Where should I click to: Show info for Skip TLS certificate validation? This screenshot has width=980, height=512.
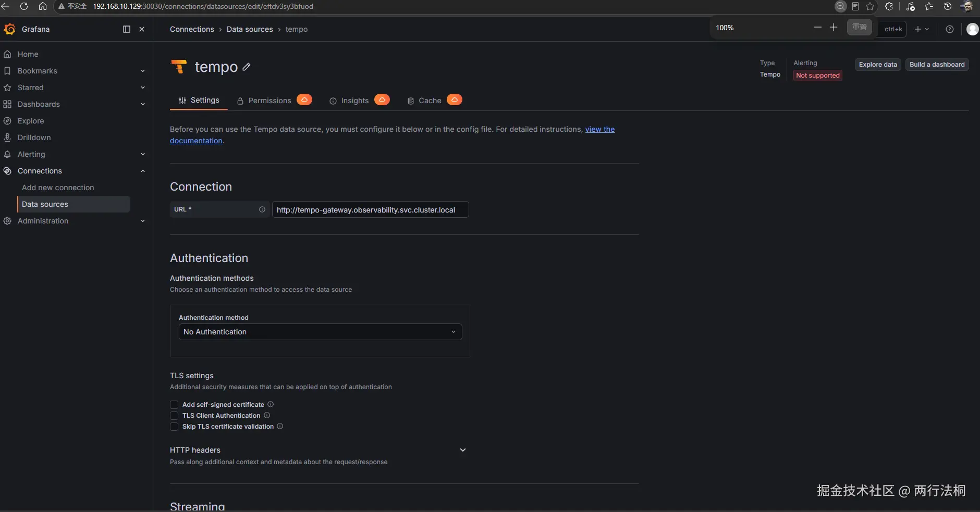280,426
